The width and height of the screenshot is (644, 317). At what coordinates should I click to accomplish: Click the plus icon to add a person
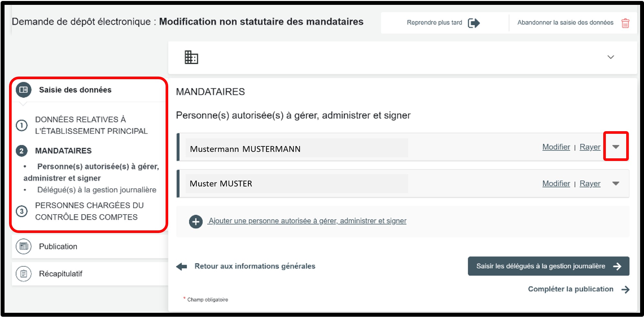coord(196,222)
